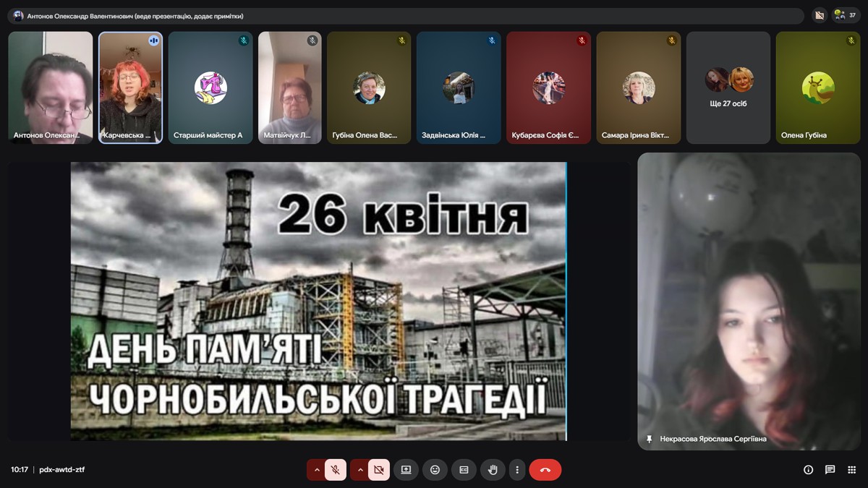
Task: Open the in-call chat panel
Action: click(x=830, y=470)
